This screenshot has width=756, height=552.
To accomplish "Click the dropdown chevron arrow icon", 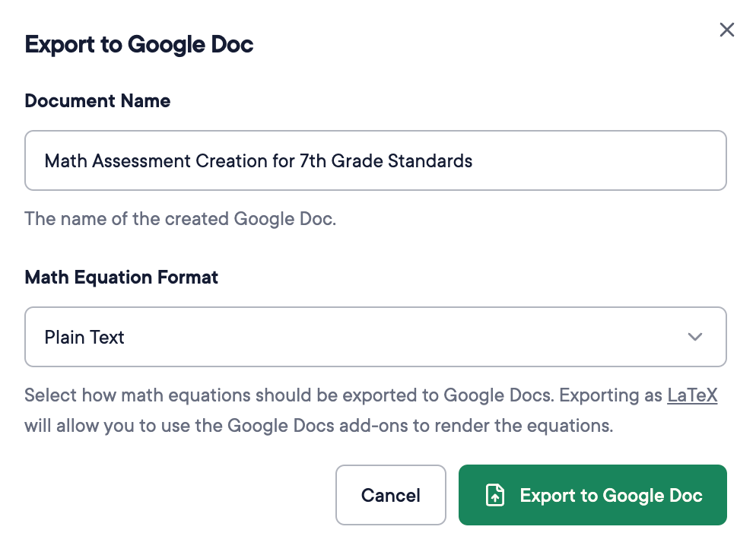I will click(694, 337).
